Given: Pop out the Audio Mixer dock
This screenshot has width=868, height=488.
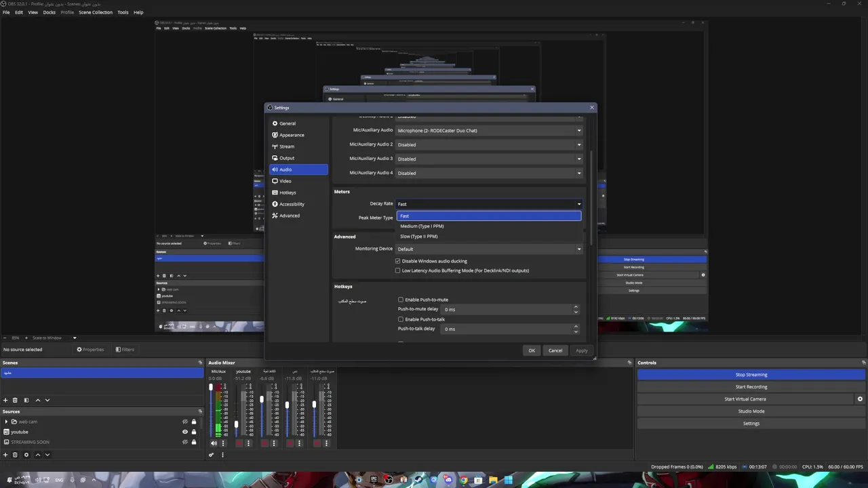Looking at the screenshot, I should pos(629,363).
